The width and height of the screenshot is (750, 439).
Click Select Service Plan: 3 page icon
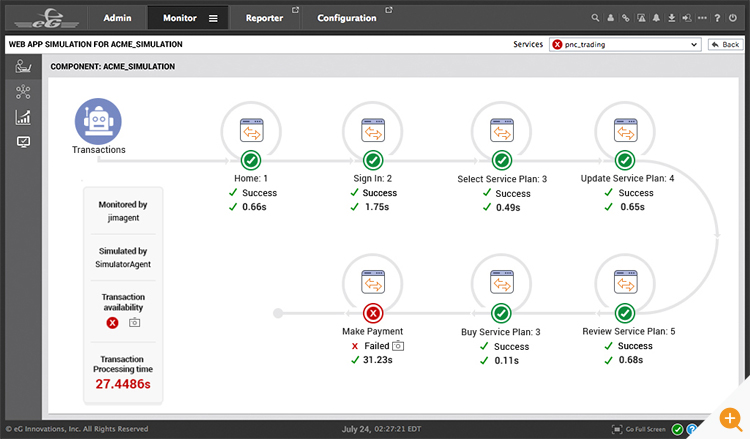[x=502, y=130]
